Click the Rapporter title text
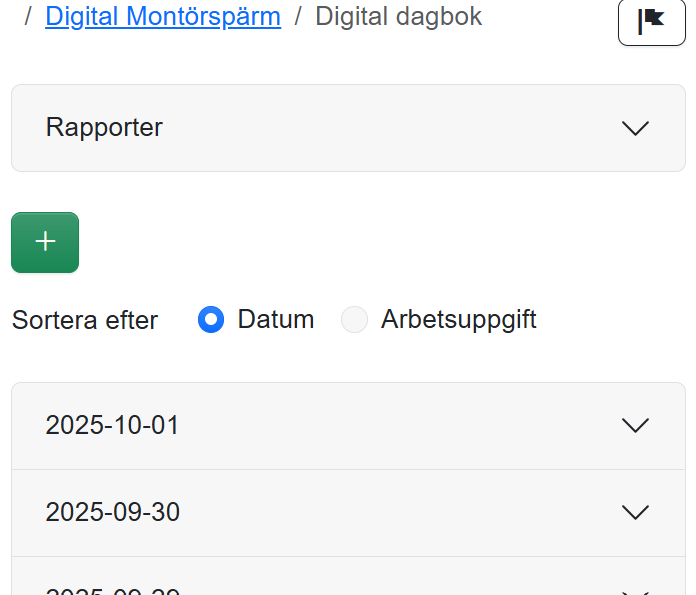The height and width of the screenshot is (595, 696). [x=104, y=128]
